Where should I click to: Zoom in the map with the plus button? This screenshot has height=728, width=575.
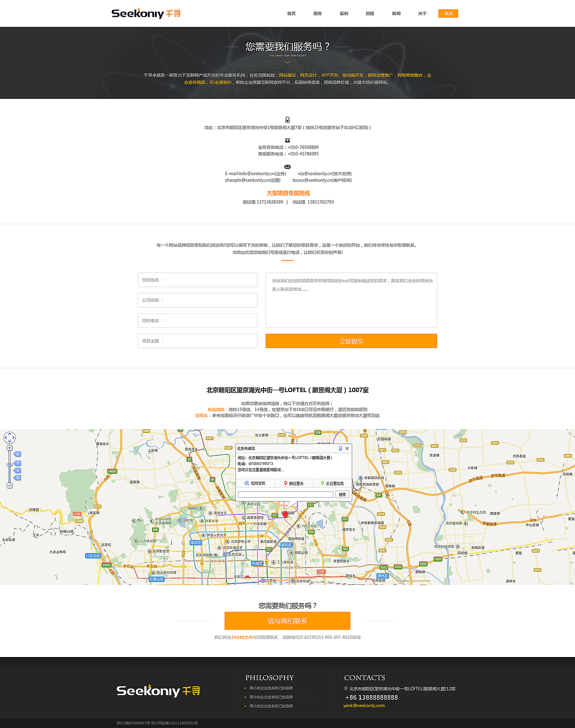[9, 448]
